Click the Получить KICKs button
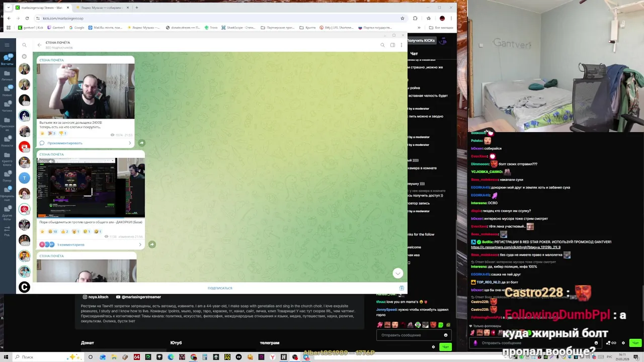 [421, 40]
